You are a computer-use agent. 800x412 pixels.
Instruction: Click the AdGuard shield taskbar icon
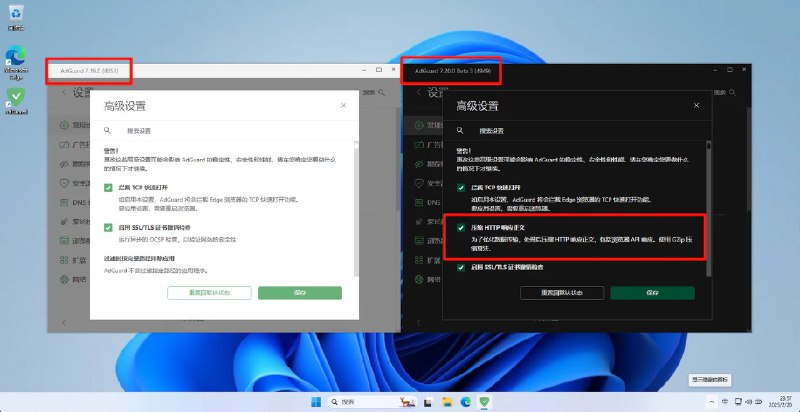pos(486,401)
